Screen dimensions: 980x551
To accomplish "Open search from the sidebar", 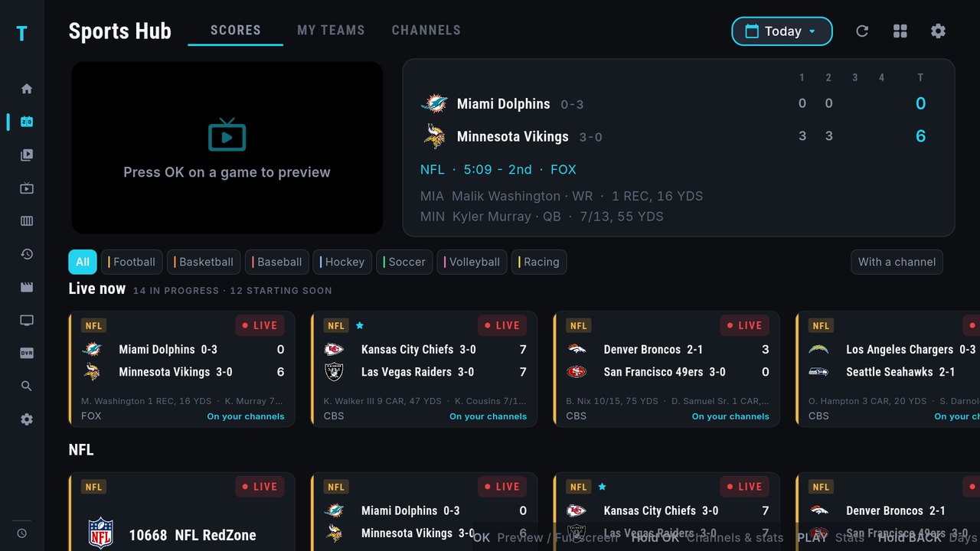I will pyautogui.click(x=27, y=386).
